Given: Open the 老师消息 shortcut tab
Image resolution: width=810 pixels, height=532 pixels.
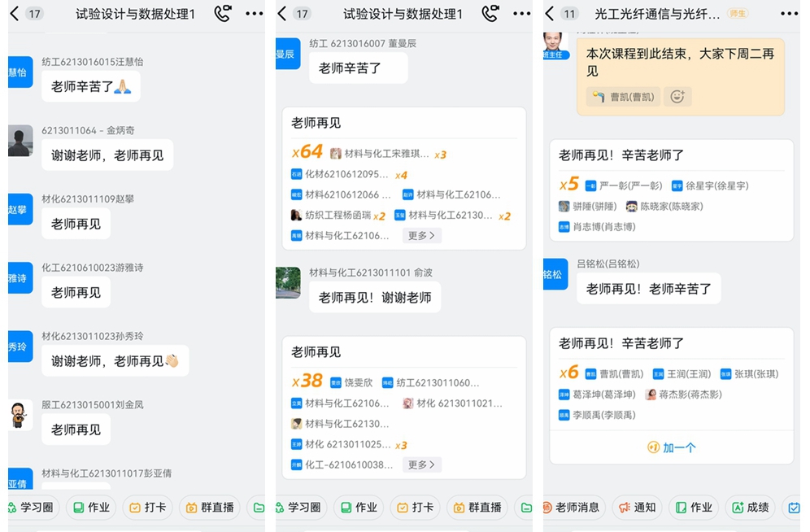Looking at the screenshot, I should 573,508.
